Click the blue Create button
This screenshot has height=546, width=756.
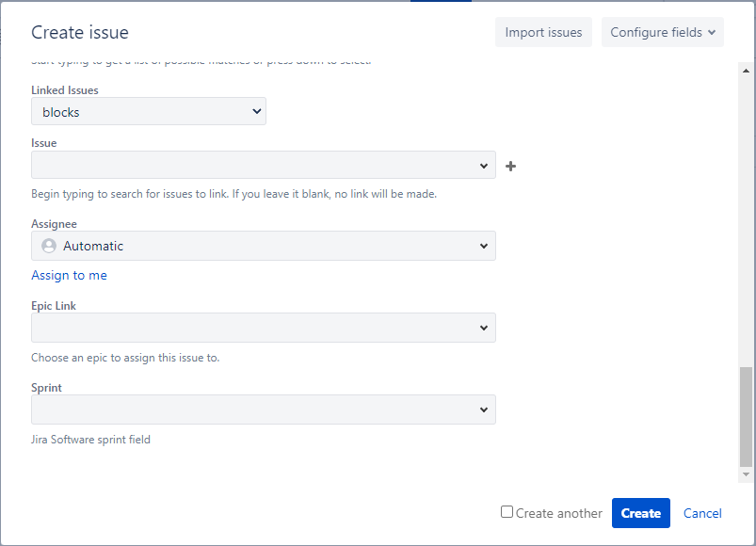coord(641,513)
